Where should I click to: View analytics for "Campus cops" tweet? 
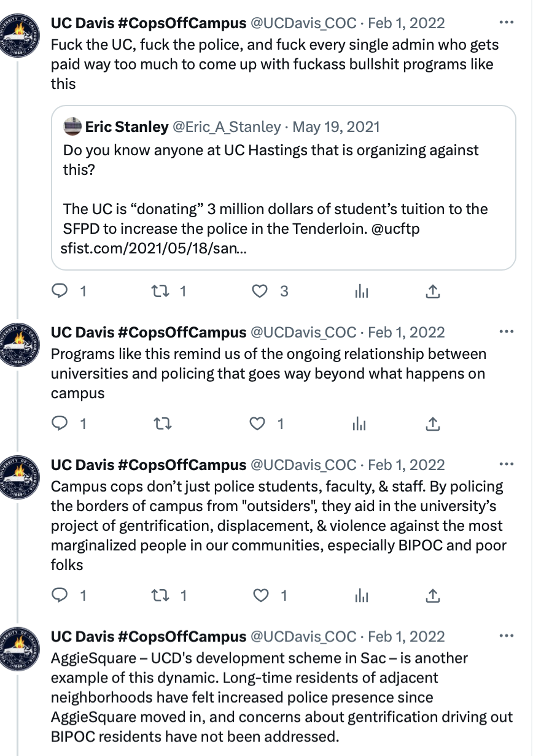[x=362, y=595]
